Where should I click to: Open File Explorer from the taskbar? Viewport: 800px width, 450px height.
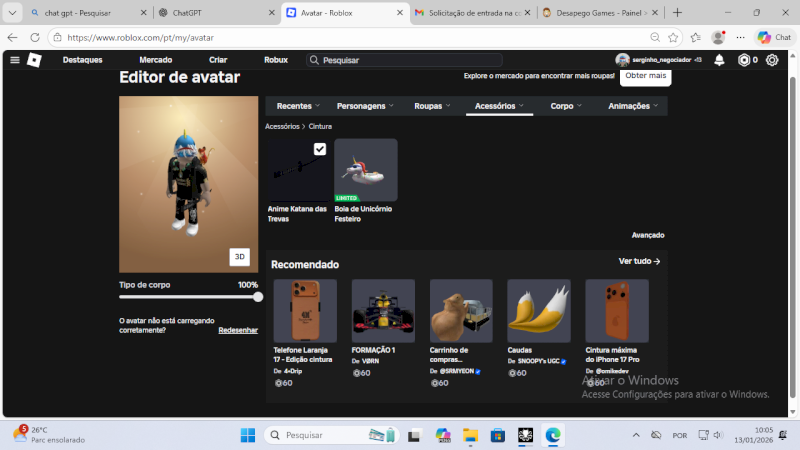(470, 435)
